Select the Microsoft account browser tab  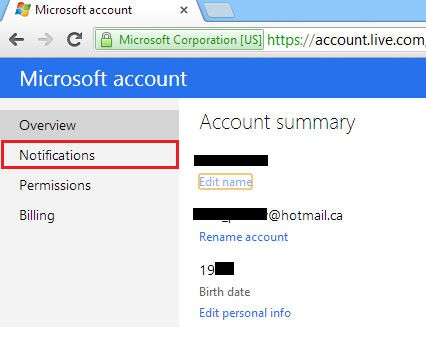tap(100, 10)
